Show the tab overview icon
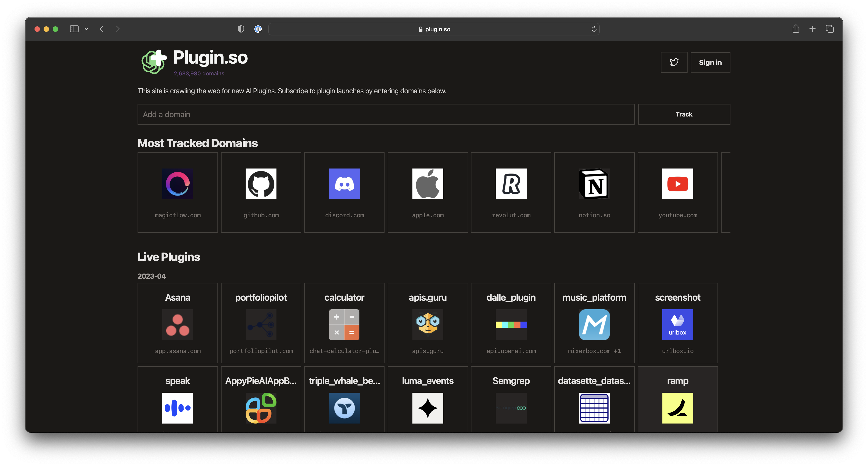The width and height of the screenshot is (868, 466). (x=830, y=29)
